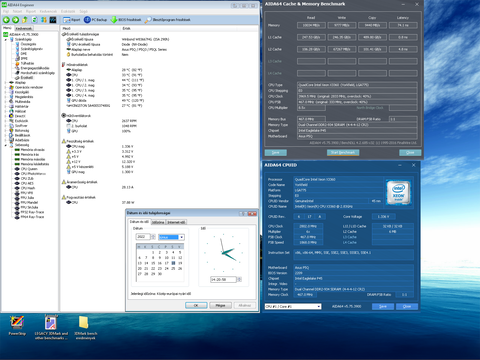480x360 pixels.
Task: Select the CPU Hash benchmark
Action: (28, 188)
